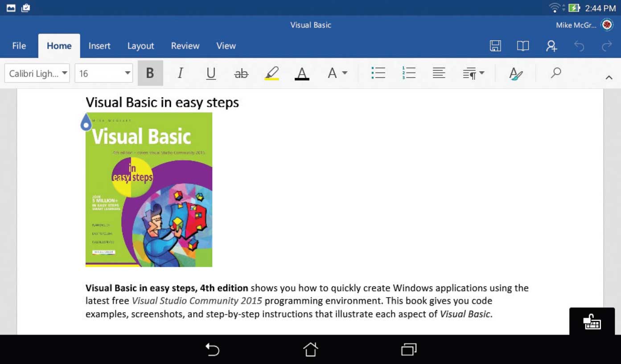This screenshot has height=364, width=621.
Task: Switch to the Insert tab
Action: (x=99, y=45)
